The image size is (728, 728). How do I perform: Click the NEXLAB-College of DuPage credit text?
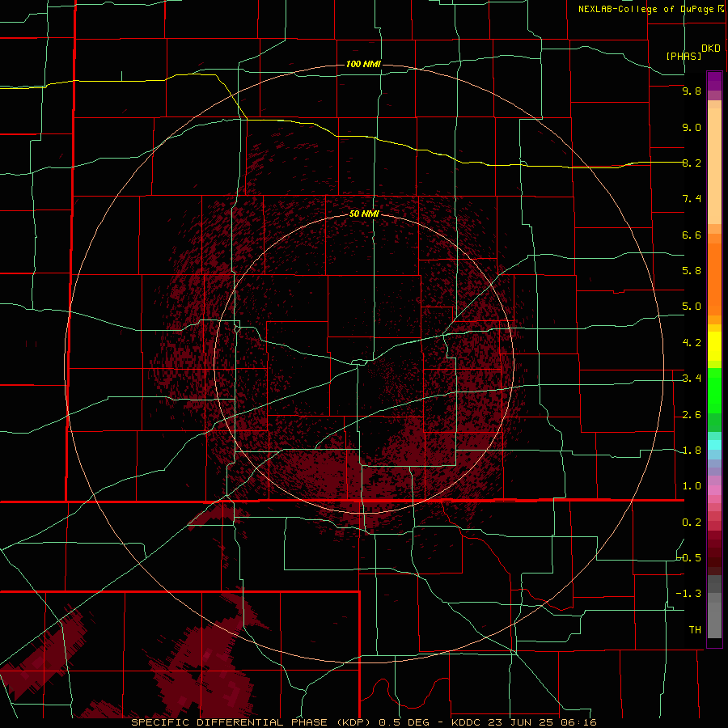pyautogui.click(x=645, y=9)
